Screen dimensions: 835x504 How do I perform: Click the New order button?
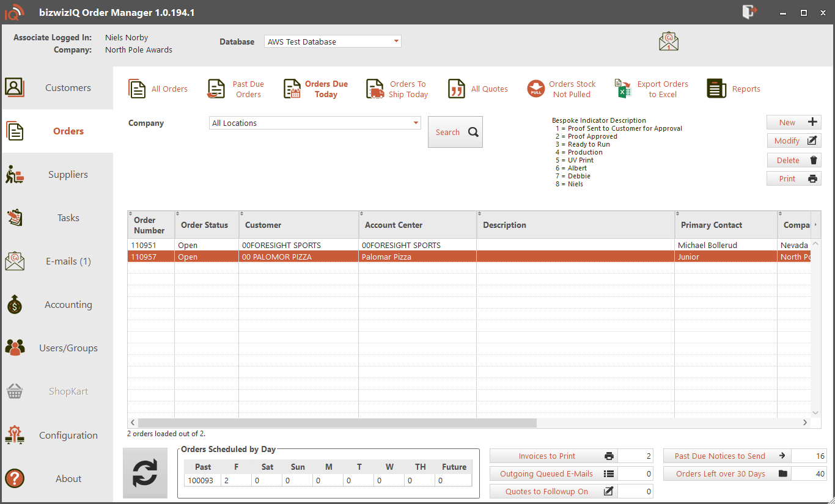click(x=793, y=122)
